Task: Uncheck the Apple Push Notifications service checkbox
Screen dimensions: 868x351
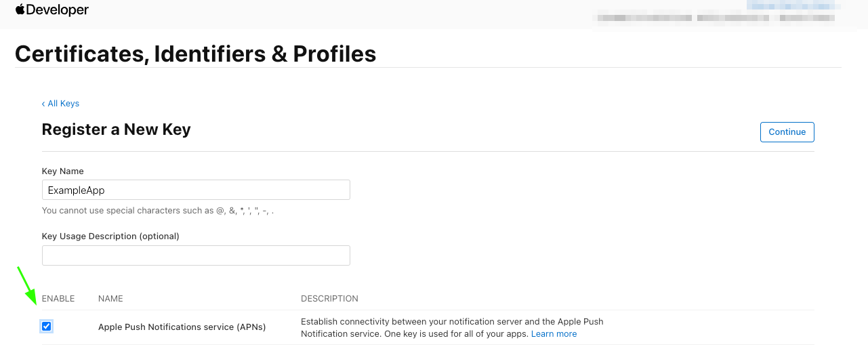Action: (x=46, y=327)
